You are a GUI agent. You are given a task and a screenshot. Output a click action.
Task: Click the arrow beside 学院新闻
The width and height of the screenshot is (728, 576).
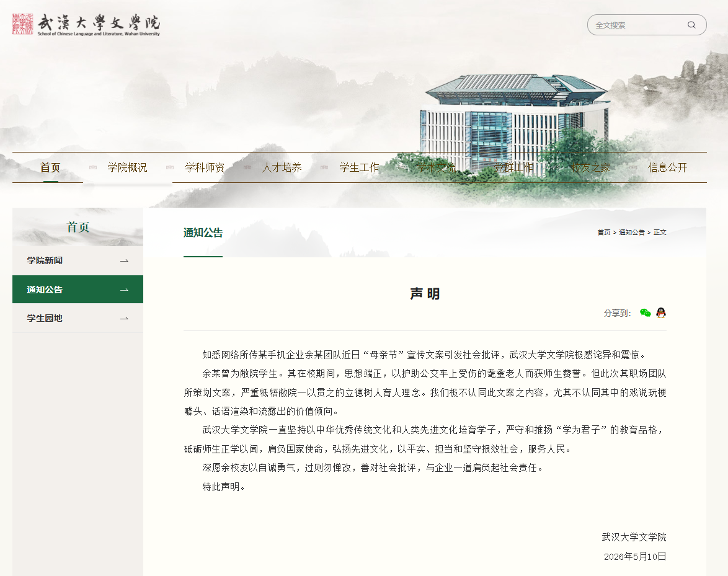(124, 261)
